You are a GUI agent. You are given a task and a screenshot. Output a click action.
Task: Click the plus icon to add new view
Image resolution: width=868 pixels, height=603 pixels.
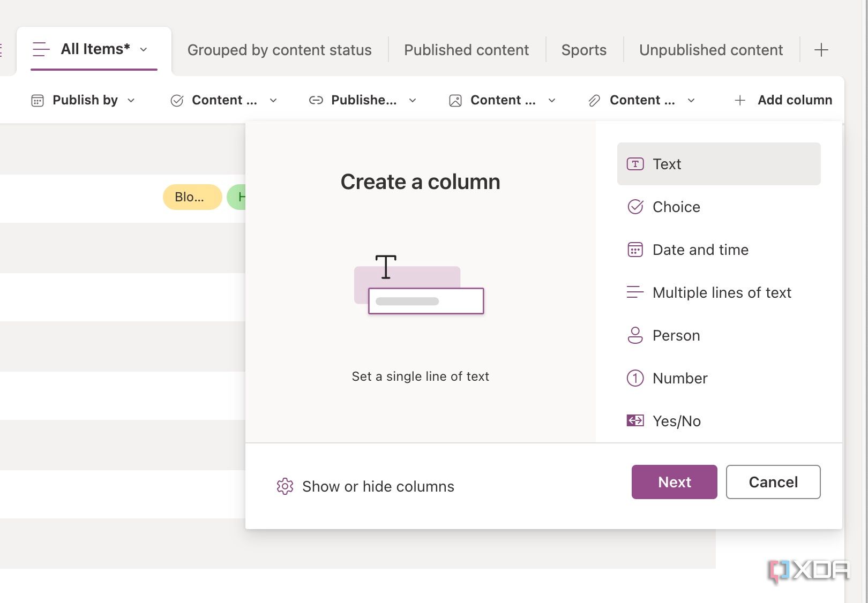click(821, 50)
